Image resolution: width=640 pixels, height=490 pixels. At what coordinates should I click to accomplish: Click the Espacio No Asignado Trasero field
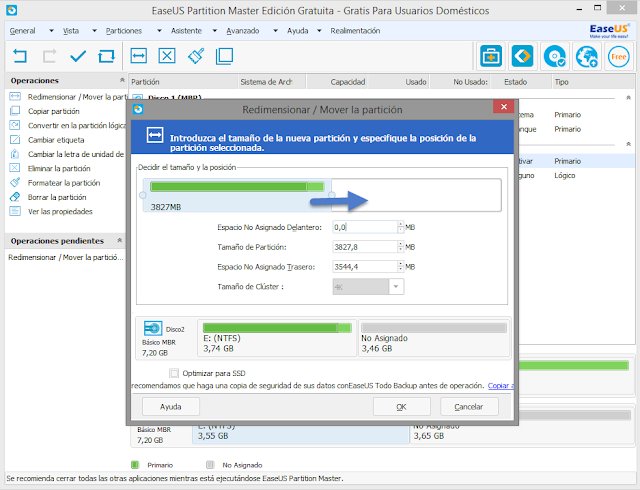pos(365,267)
